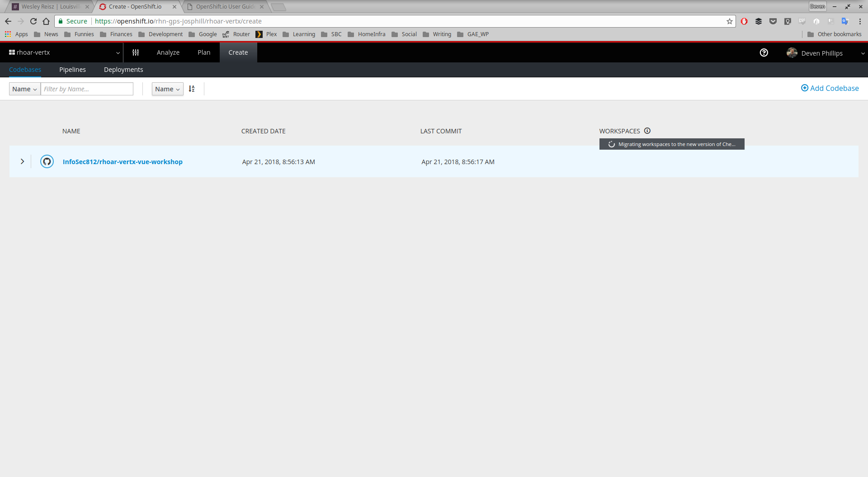This screenshot has height=477, width=868.
Task: Click the LAST COMMIT column header
Action: pos(441,131)
